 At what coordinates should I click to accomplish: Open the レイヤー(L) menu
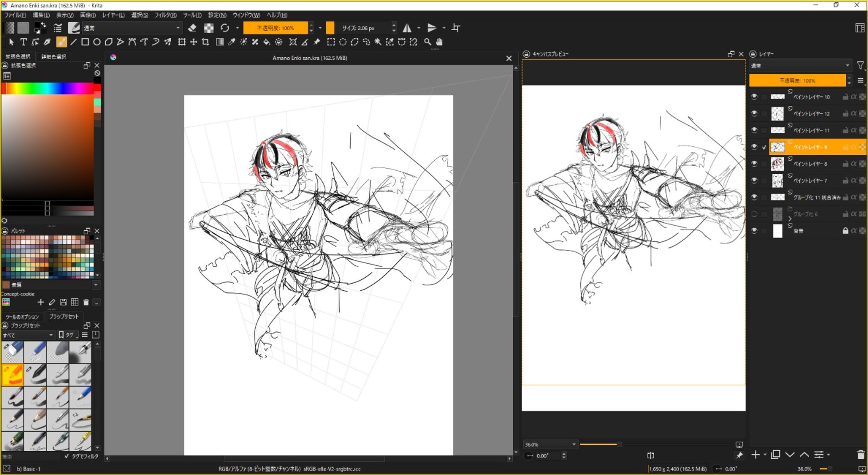[x=113, y=15]
